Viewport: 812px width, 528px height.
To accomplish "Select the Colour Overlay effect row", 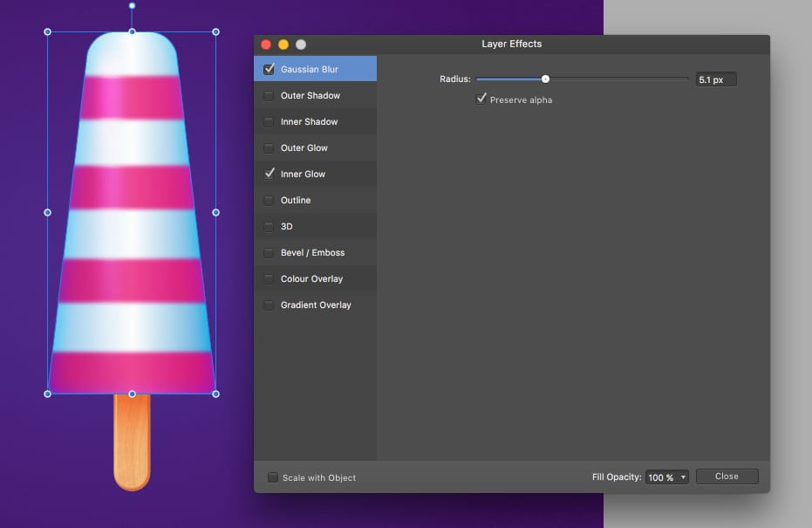I will pyautogui.click(x=315, y=278).
